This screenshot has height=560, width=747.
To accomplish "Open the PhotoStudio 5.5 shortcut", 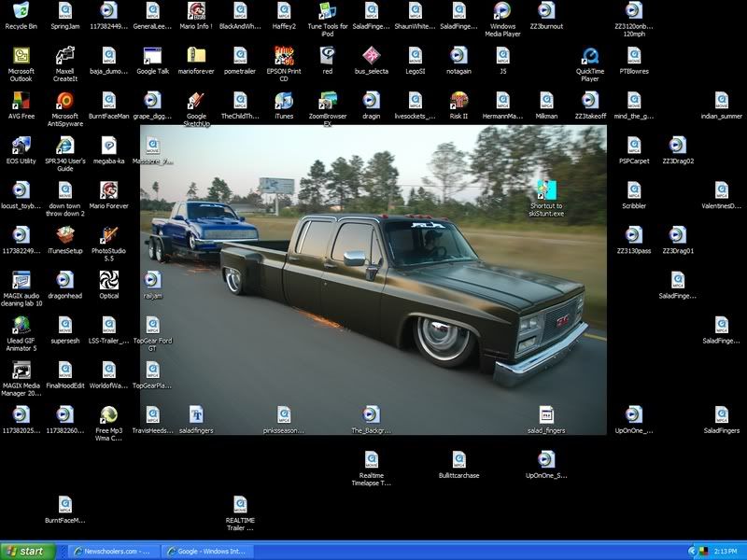I will click(108, 235).
